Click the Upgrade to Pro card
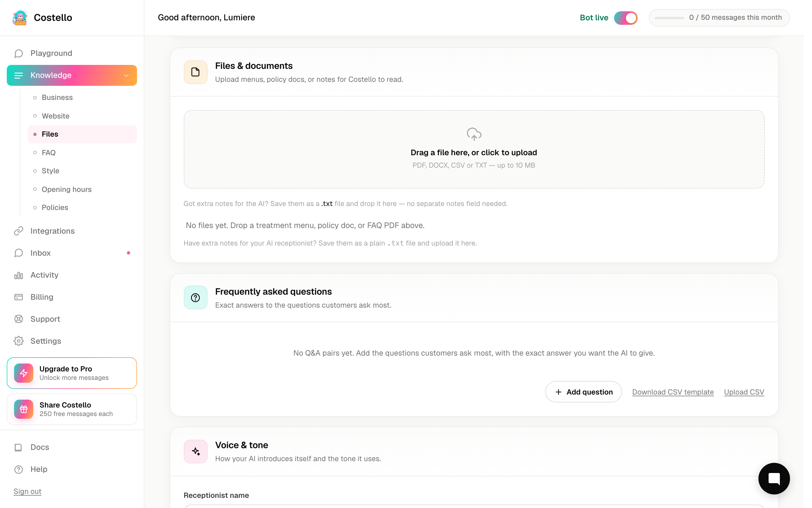 (x=72, y=373)
